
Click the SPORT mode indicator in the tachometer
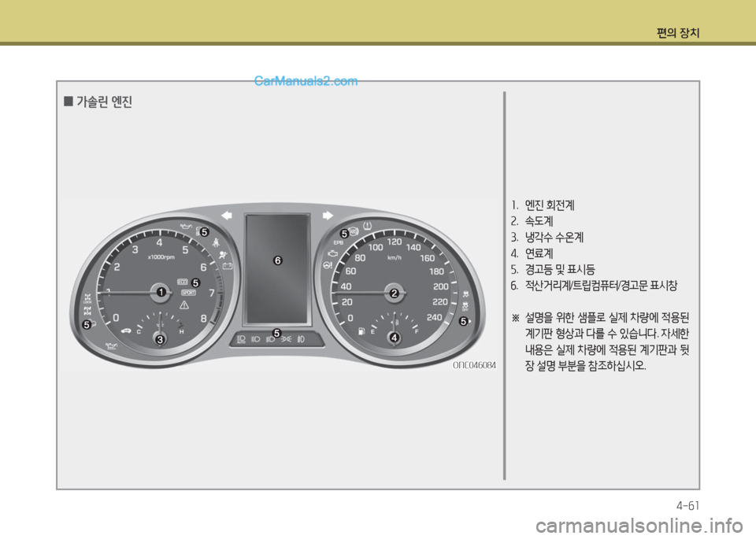coord(188,293)
